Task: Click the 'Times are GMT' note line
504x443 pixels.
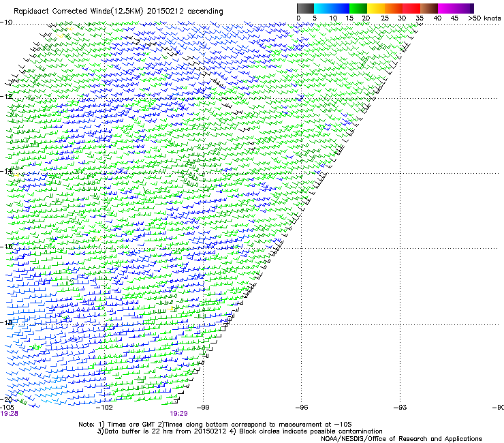Action: [x=215, y=425]
